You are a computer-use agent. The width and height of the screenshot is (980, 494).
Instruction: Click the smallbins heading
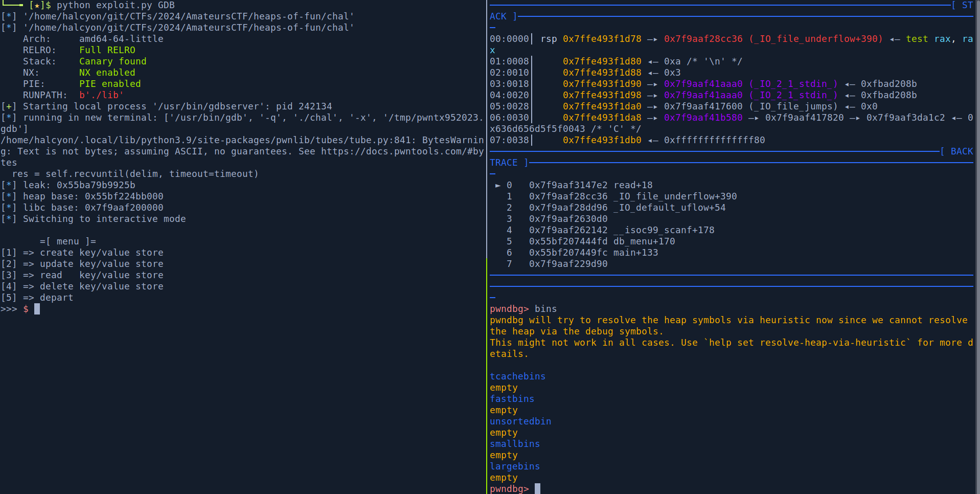(x=515, y=444)
